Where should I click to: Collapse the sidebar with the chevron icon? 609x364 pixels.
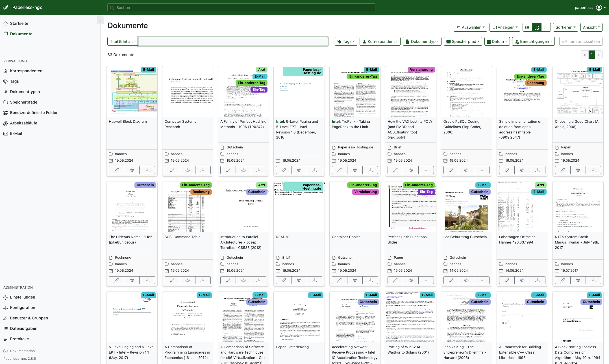coord(100,21)
